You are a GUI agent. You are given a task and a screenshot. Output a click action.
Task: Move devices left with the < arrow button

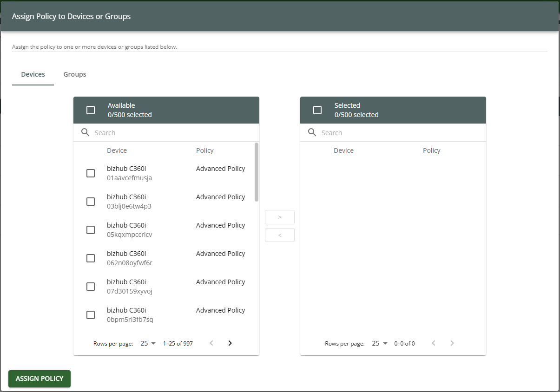point(279,235)
